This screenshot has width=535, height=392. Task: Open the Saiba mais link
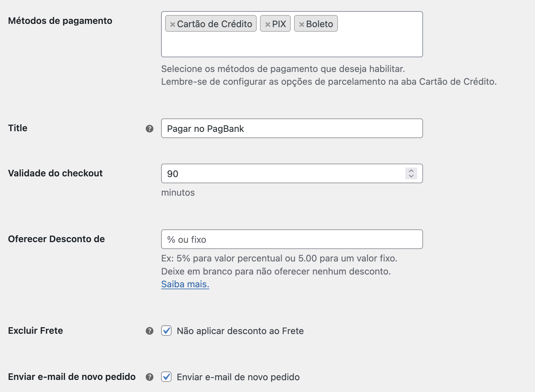pos(185,284)
